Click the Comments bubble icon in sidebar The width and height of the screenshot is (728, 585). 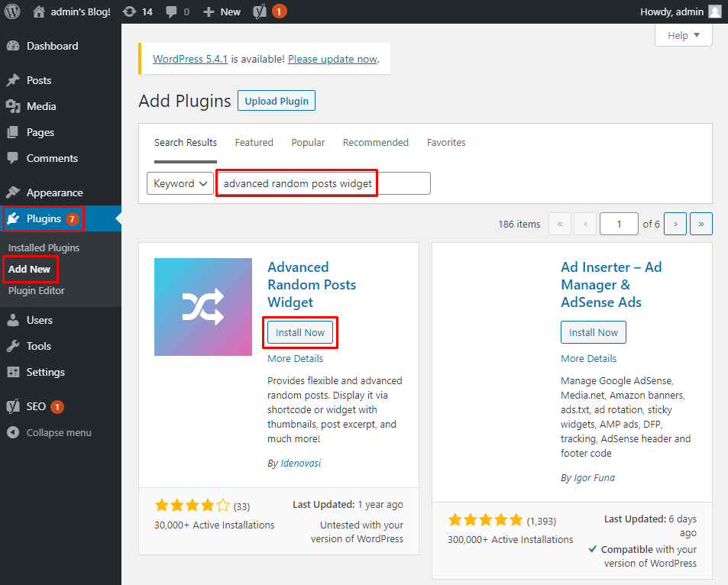13,158
